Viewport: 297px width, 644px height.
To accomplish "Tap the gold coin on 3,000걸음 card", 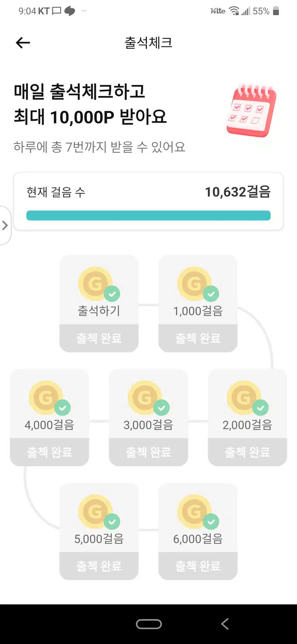I will (145, 397).
